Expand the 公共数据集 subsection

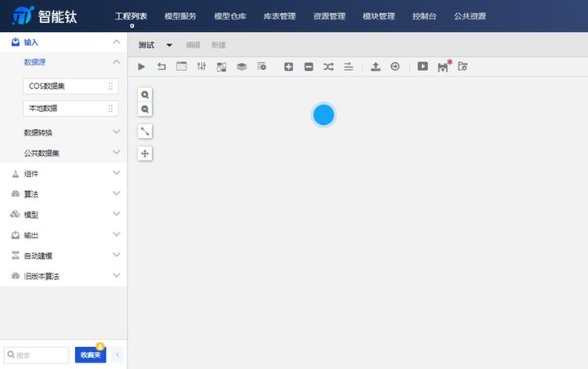[117, 152]
